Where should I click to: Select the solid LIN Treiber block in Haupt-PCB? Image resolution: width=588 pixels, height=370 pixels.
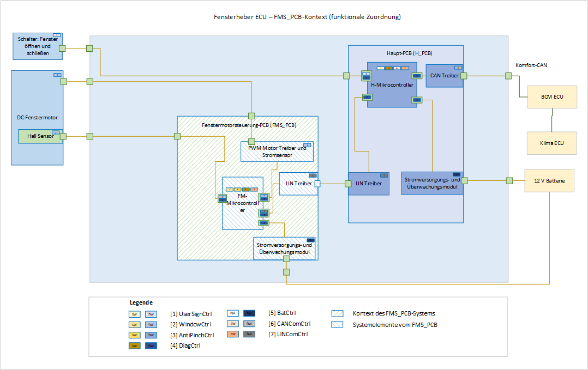369,184
